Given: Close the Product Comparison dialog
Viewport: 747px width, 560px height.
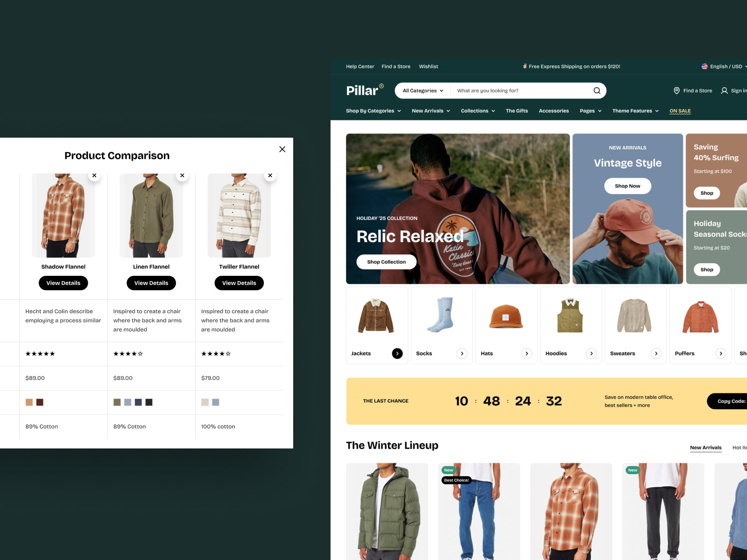Looking at the screenshot, I should pyautogui.click(x=282, y=149).
